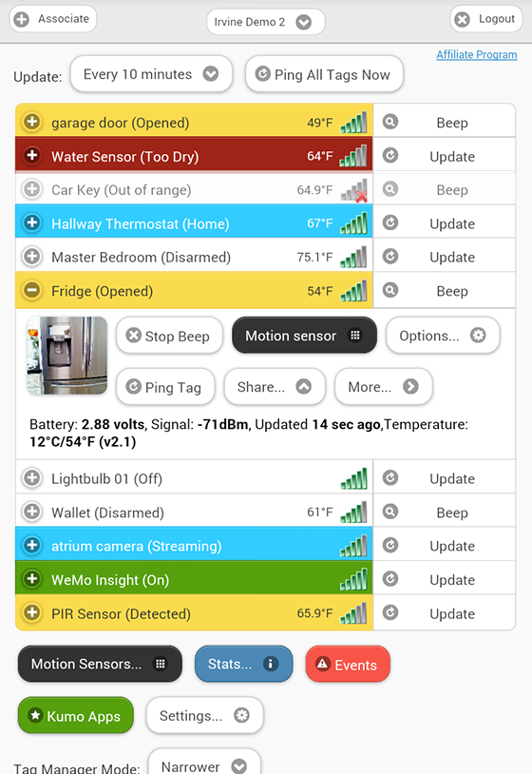Open the Affiliate Program link
The width and height of the screenshot is (532, 774).
pos(477,55)
